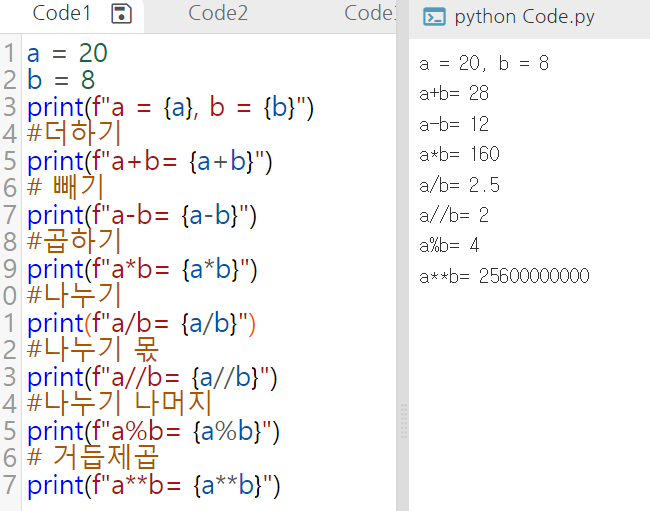The image size is (650, 511).
Task: Click output line 'a*b= 160'
Action: click(x=459, y=154)
